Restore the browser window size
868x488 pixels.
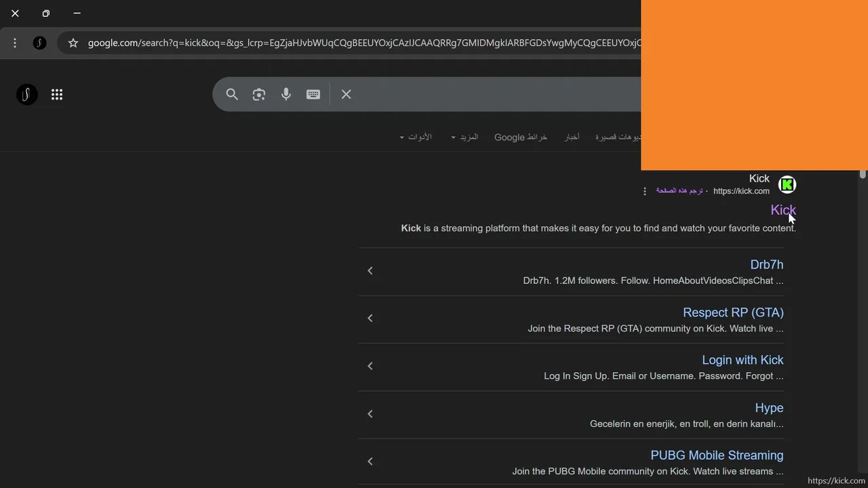pyautogui.click(x=46, y=13)
